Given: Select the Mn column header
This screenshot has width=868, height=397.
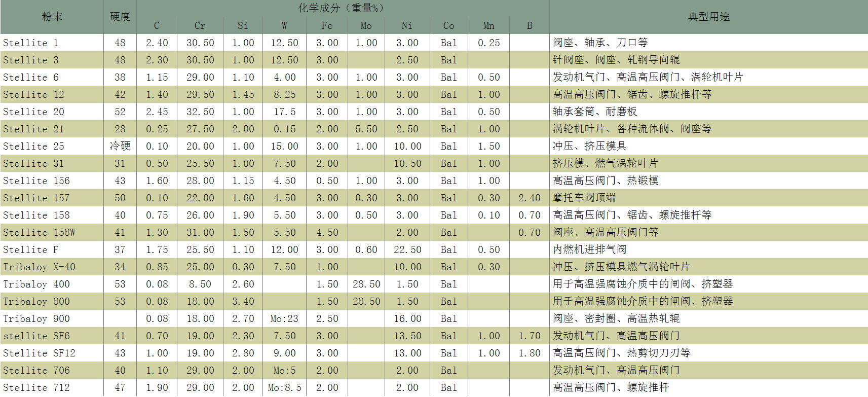Looking at the screenshot, I should [x=488, y=26].
